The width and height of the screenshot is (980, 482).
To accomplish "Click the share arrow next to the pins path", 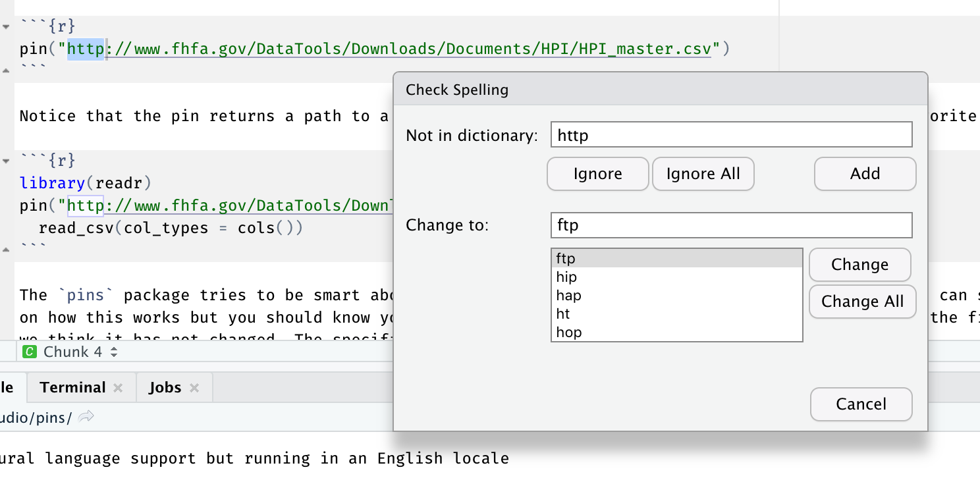I will tap(86, 415).
